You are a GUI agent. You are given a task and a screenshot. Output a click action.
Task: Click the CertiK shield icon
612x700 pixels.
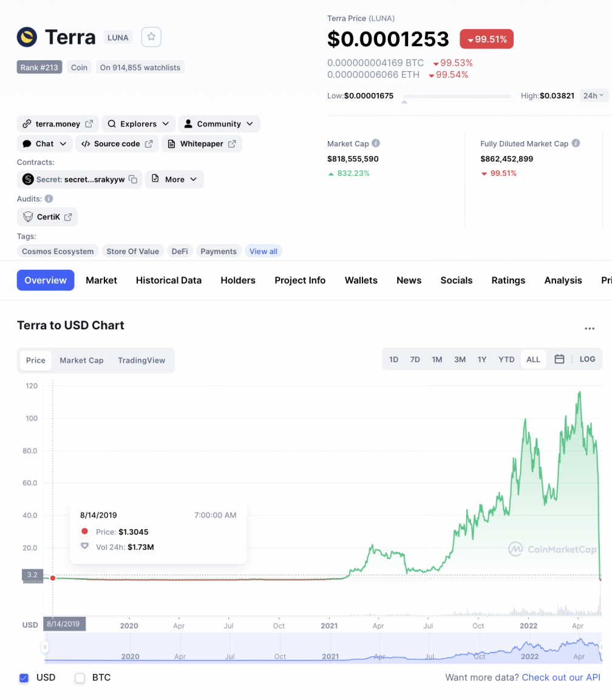pyautogui.click(x=28, y=216)
